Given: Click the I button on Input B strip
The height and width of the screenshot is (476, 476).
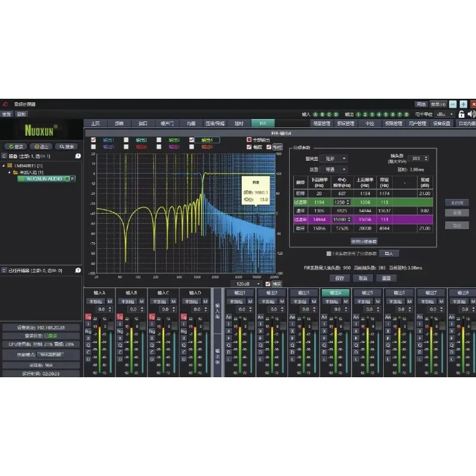Looking at the screenshot, I should 120,324.
